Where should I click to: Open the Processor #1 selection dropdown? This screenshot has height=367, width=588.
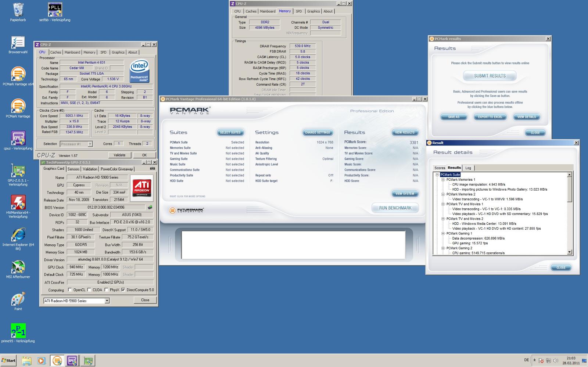90,144
